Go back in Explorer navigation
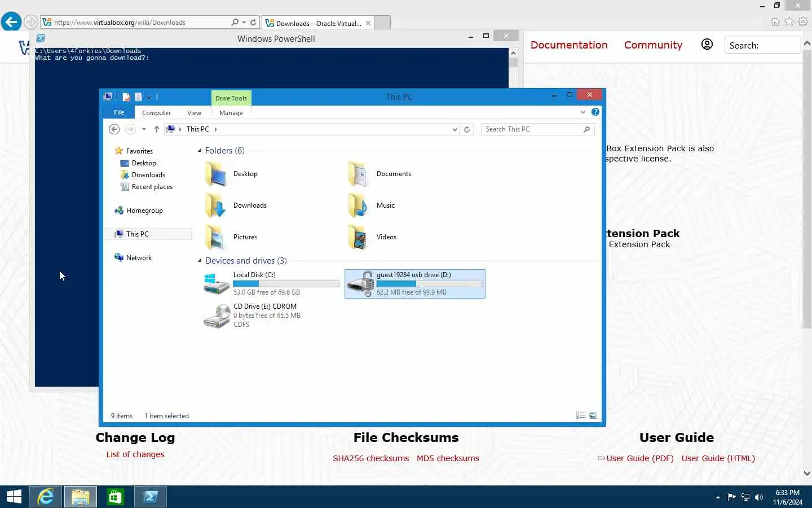Image resolution: width=812 pixels, height=508 pixels. click(114, 129)
